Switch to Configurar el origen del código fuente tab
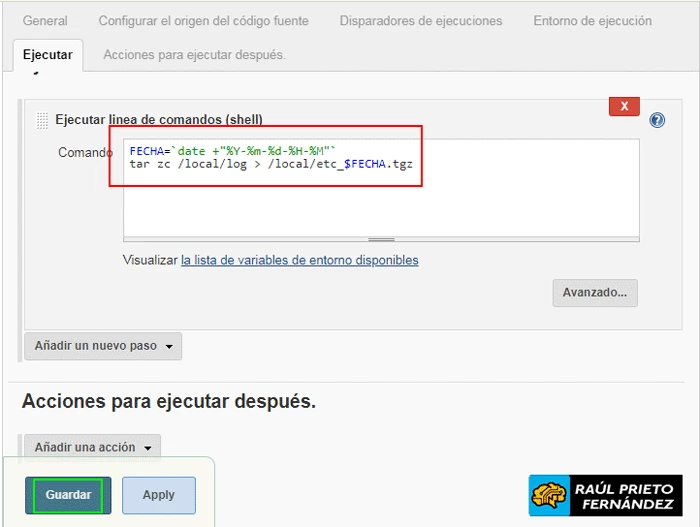The width and height of the screenshot is (700, 527). click(x=204, y=21)
